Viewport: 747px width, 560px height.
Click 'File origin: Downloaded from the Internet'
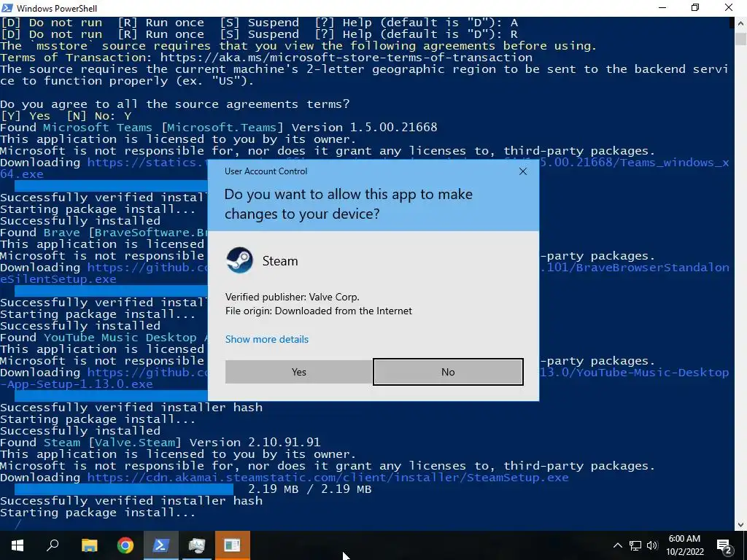[319, 311]
